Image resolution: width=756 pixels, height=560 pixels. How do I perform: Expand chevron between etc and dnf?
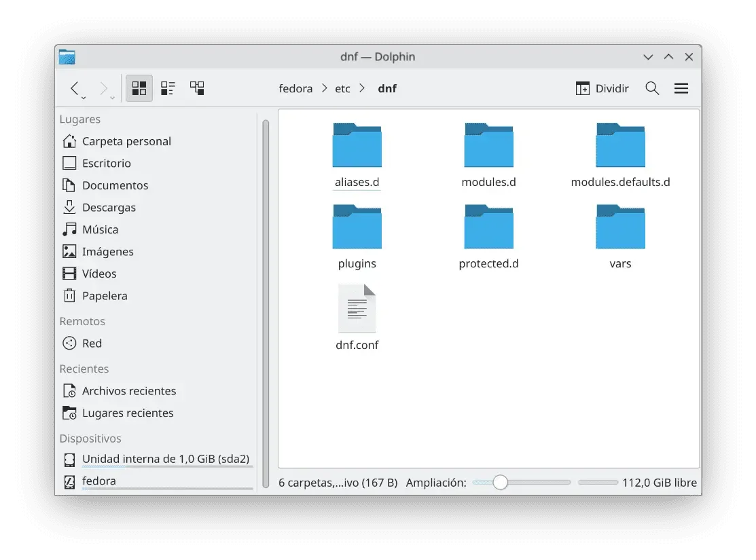(x=361, y=89)
